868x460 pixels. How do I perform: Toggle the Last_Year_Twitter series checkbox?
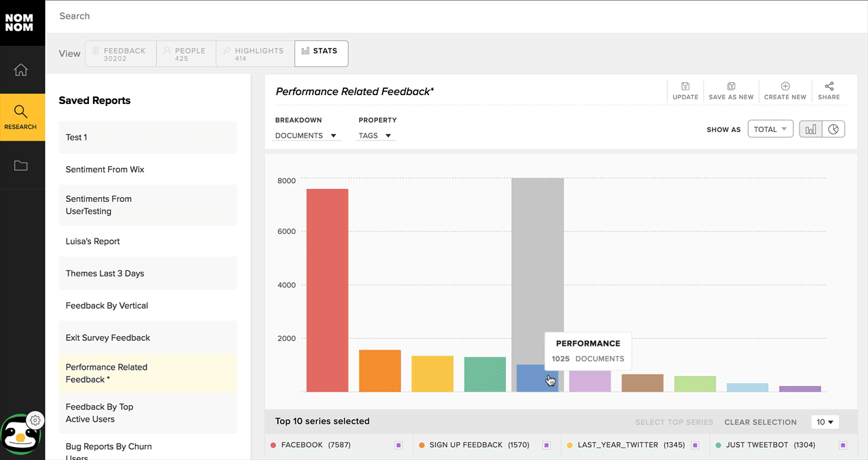tap(695, 445)
